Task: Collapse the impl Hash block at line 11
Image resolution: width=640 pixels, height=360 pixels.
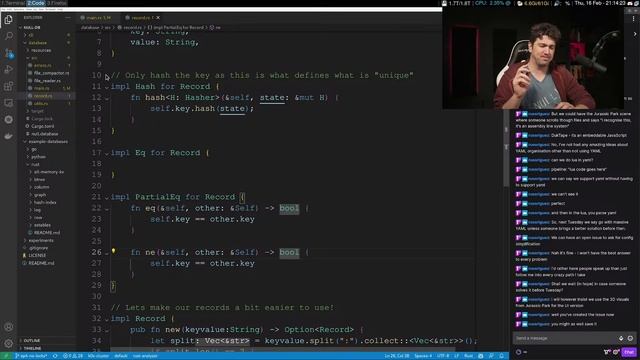Action: coord(107,87)
